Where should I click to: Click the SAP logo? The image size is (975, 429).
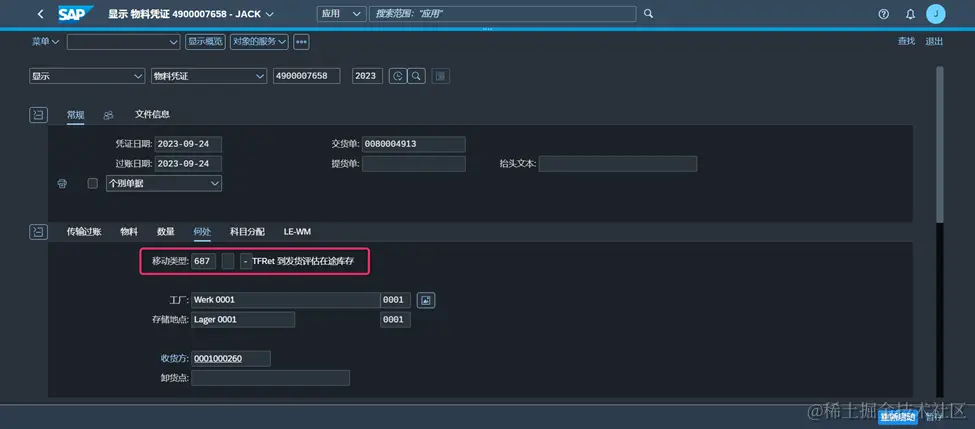(75, 14)
